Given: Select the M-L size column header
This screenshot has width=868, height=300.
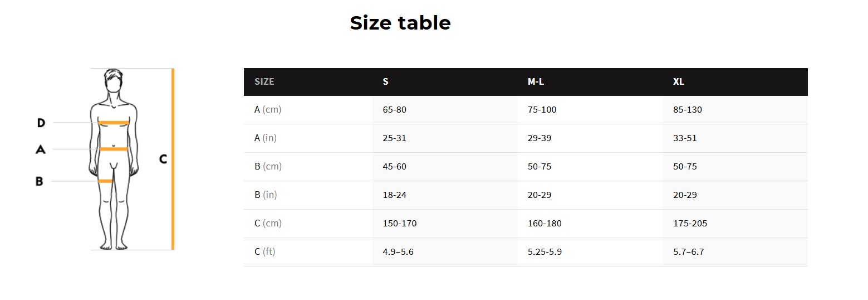Looking at the screenshot, I should click(x=536, y=81).
